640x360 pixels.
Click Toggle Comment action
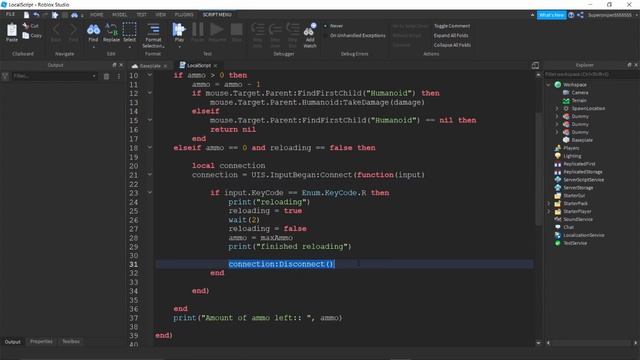click(452, 26)
